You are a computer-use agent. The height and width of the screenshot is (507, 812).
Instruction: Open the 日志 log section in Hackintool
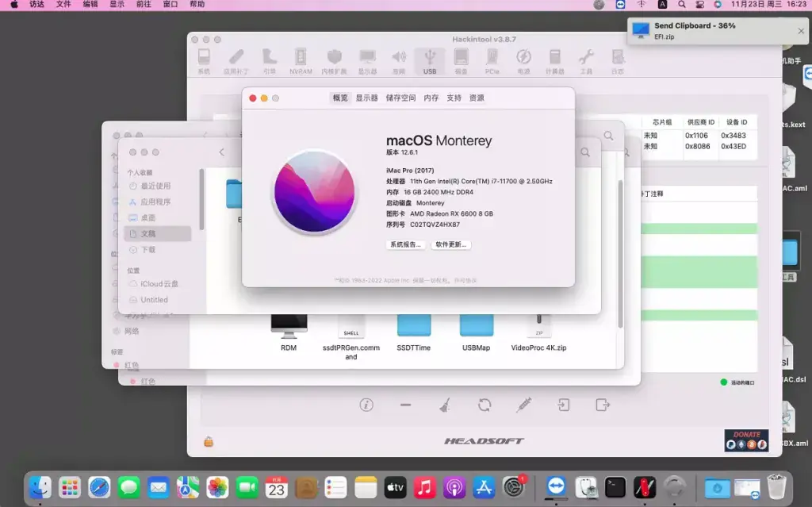(x=617, y=61)
